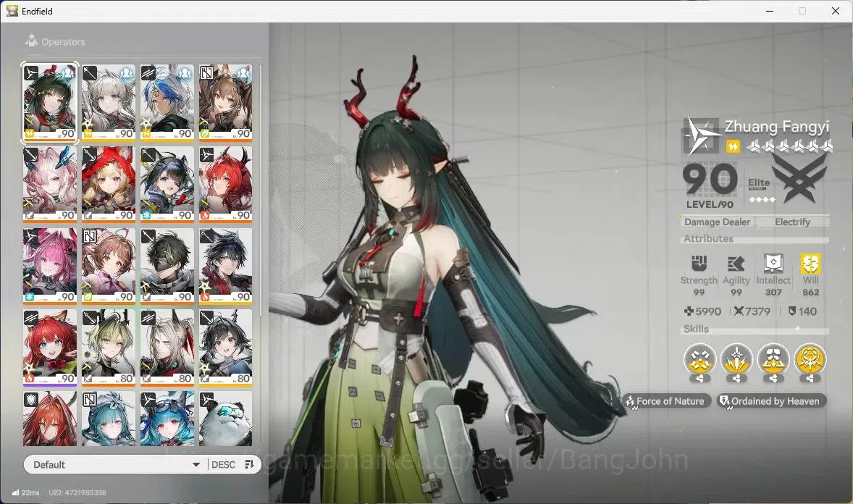Click the Attributes section header

pos(708,238)
